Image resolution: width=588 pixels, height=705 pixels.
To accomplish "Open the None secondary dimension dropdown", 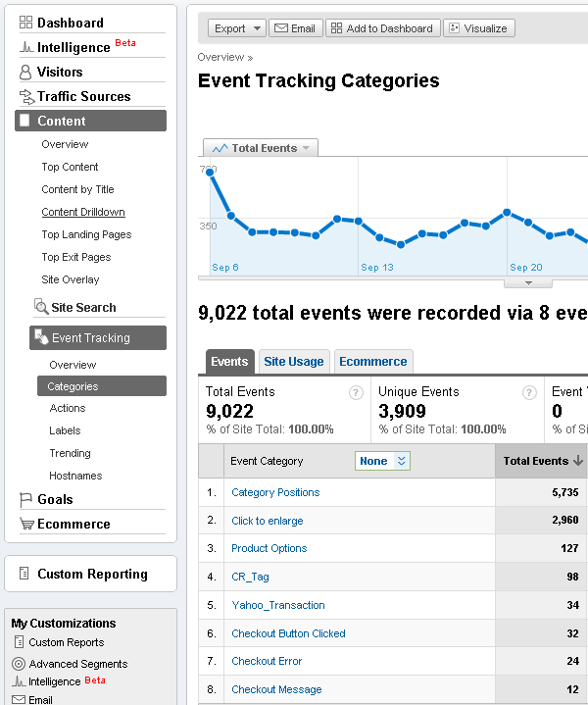I will pyautogui.click(x=381, y=461).
